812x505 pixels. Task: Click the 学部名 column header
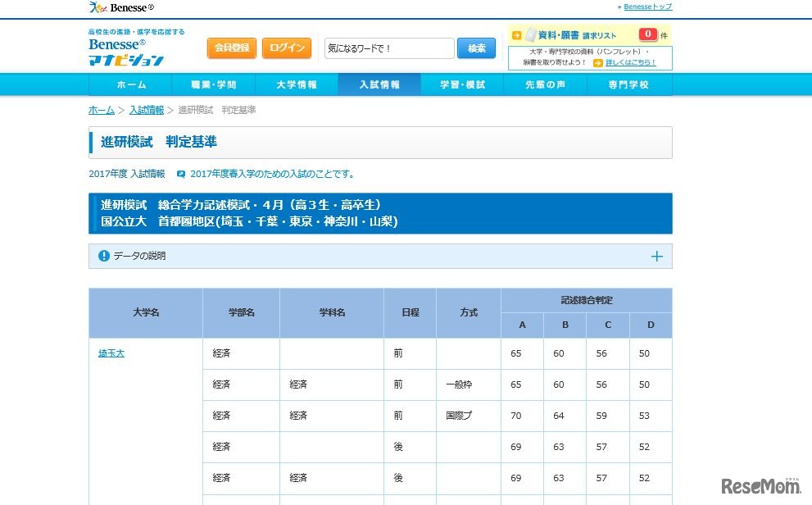(242, 312)
